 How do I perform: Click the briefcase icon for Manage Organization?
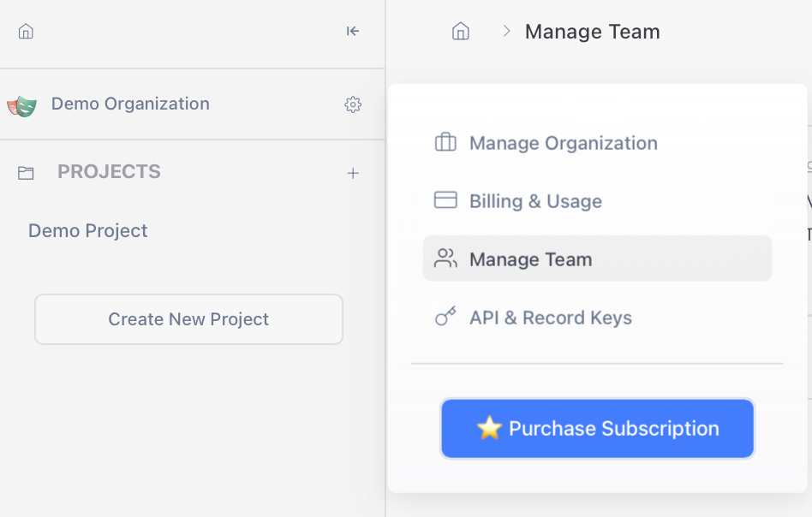tap(445, 143)
